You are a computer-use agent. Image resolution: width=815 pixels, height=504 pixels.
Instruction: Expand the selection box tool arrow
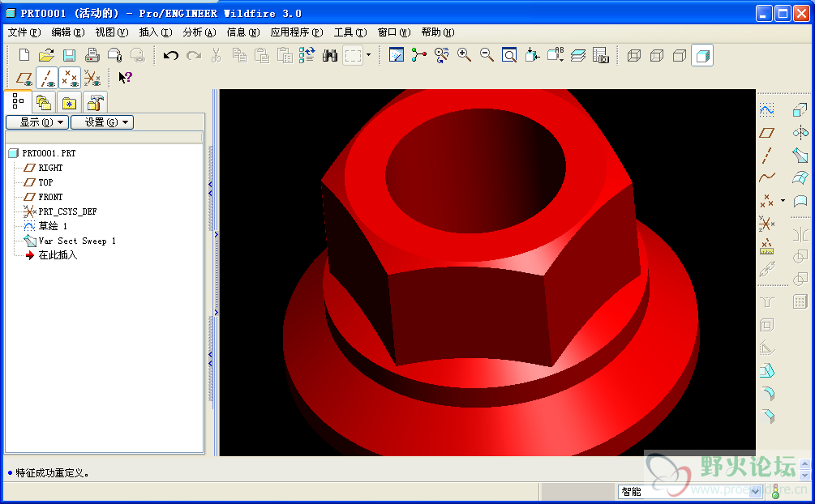[x=368, y=55]
